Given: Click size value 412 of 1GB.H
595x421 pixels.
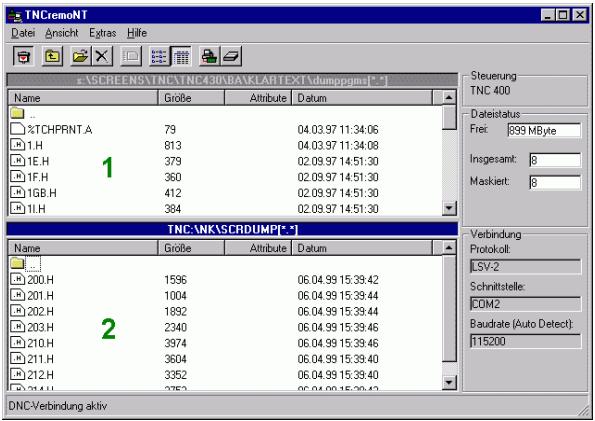Looking at the screenshot, I should [x=173, y=193].
